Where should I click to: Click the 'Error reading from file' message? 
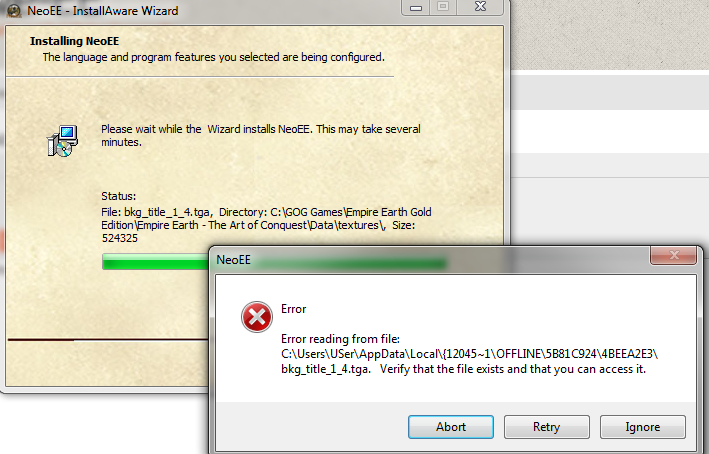(340, 339)
